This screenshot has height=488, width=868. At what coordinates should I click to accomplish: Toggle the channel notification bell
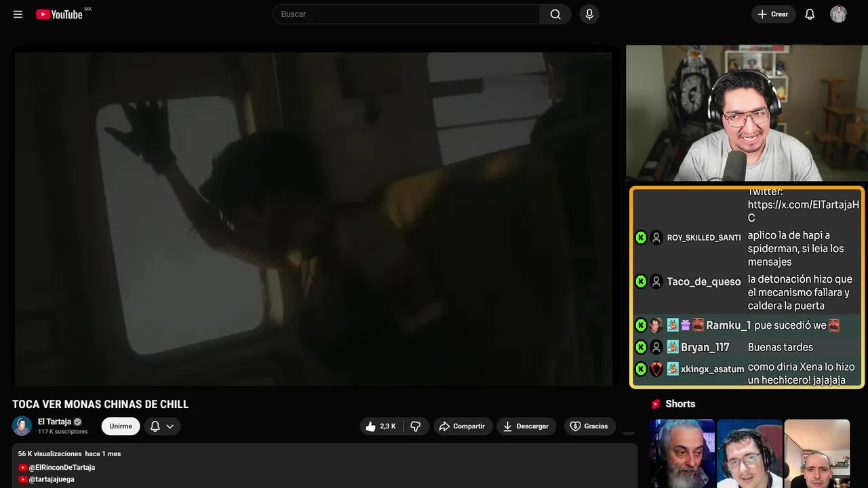[x=155, y=426]
